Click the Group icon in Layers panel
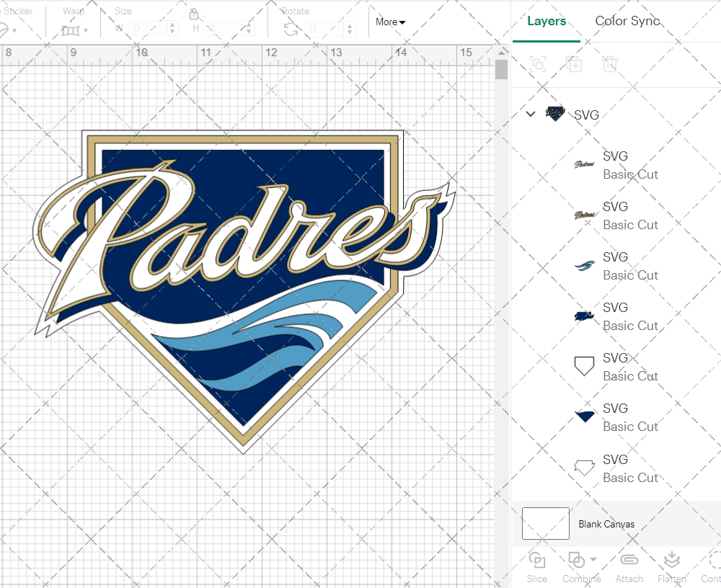This screenshot has height=588, width=721. [538, 64]
